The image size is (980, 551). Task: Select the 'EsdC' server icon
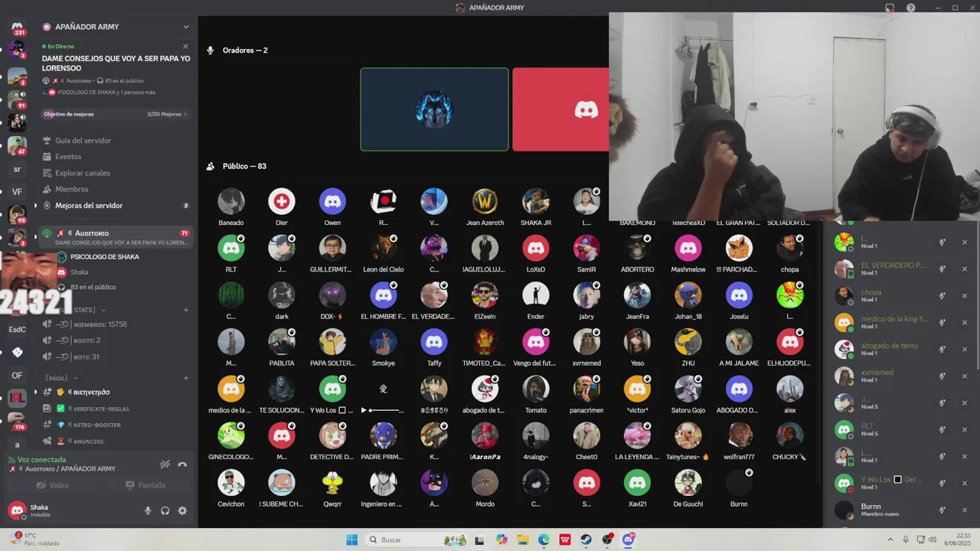pos(17,330)
